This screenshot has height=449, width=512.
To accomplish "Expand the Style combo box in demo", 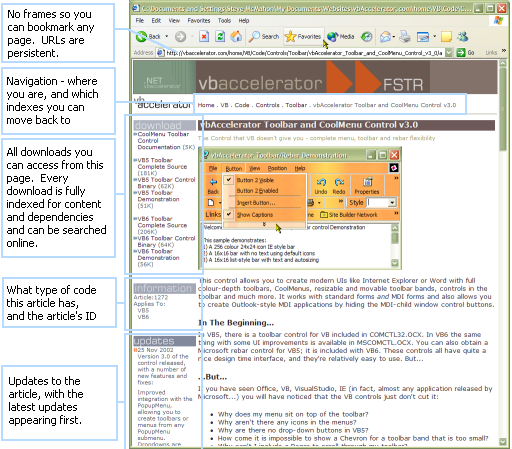I will coord(392,202).
